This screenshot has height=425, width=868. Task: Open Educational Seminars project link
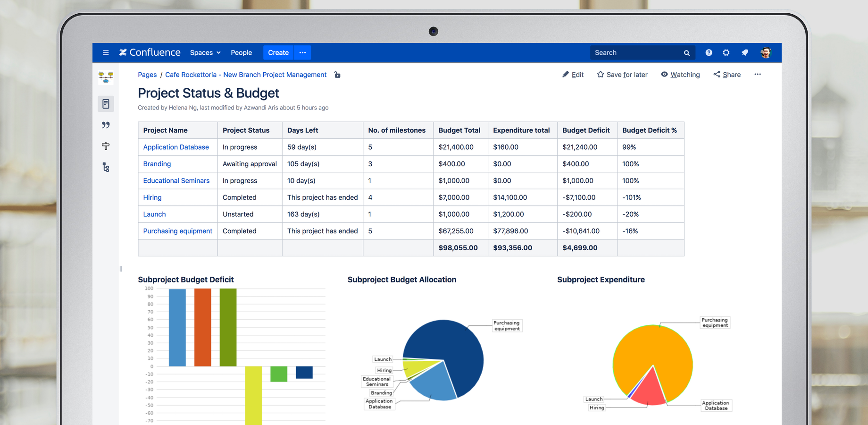[176, 180]
